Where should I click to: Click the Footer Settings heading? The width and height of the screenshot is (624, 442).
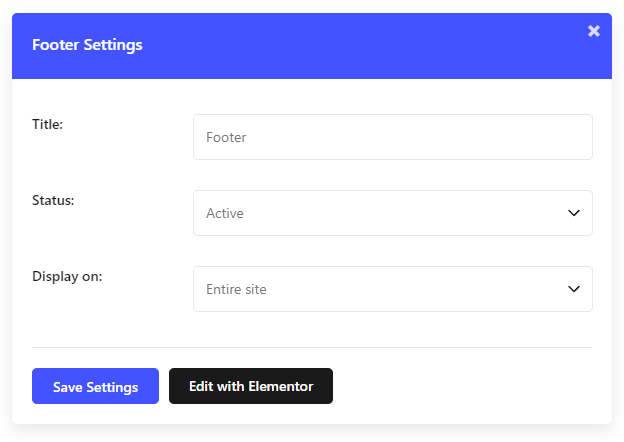click(x=87, y=45)
